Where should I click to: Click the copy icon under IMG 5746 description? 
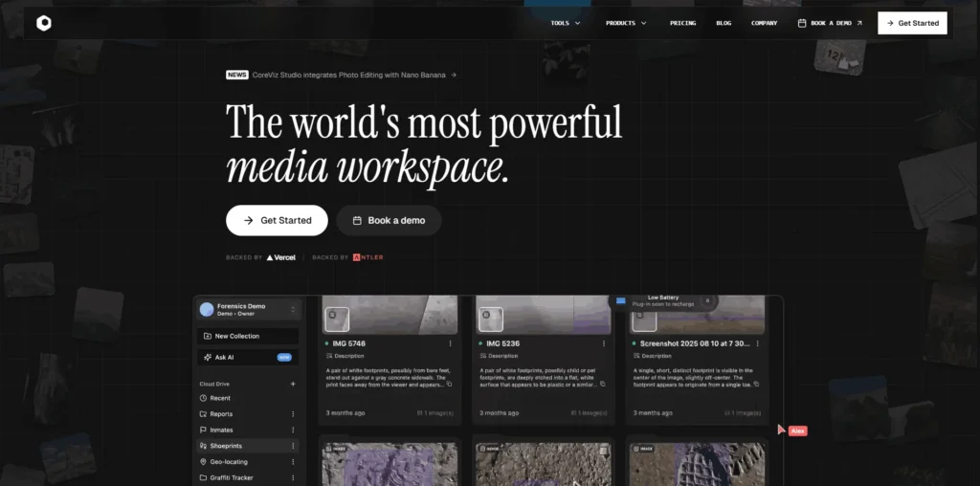450,384
